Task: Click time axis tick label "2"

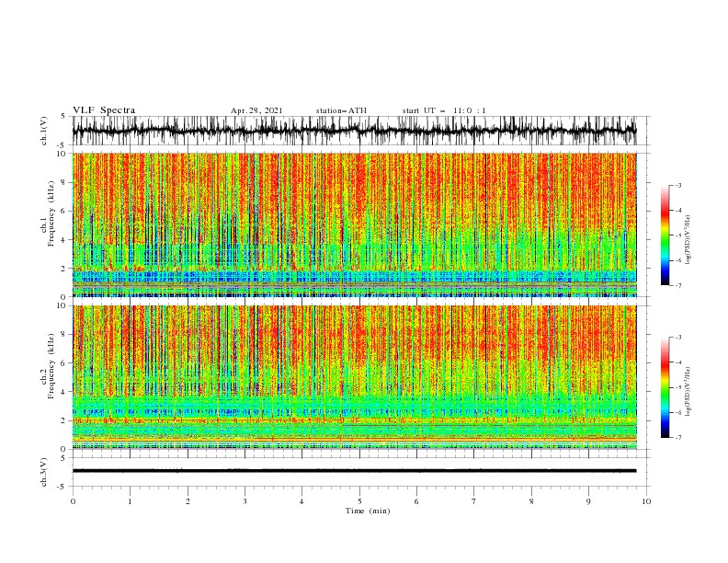Action: (188, 501)
